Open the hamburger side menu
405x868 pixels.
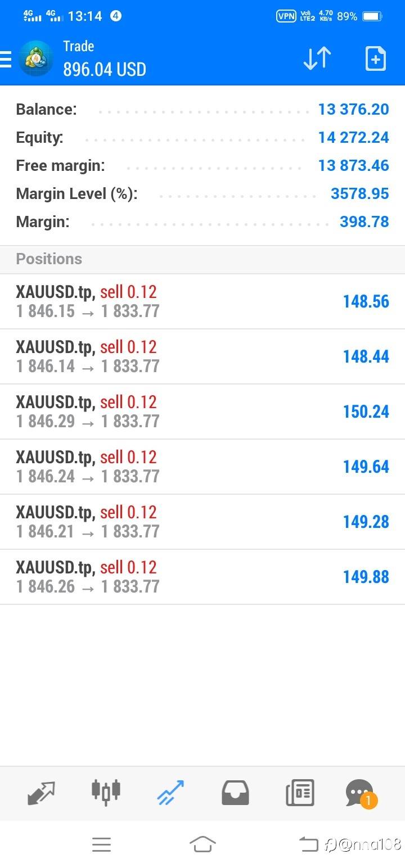click(x=6, y=58)
